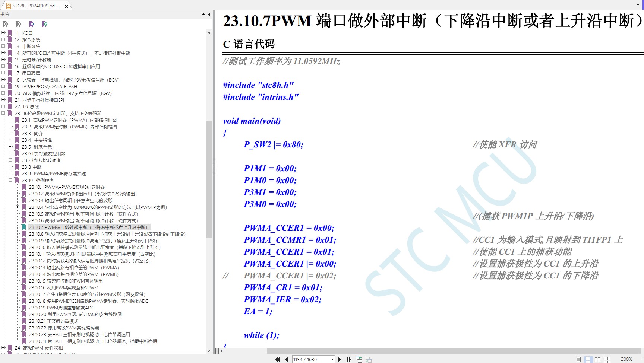
Task: Expand bookmark 12 指令系统
Action: tap(3, 39)
